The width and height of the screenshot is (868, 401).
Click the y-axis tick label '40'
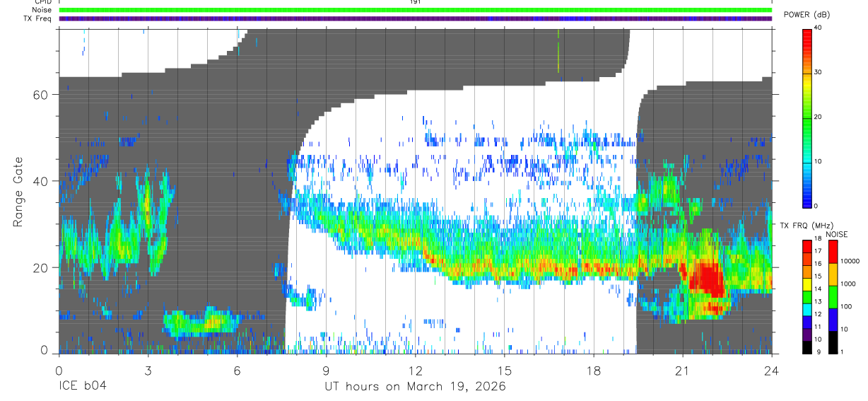(x=40, y=181)
